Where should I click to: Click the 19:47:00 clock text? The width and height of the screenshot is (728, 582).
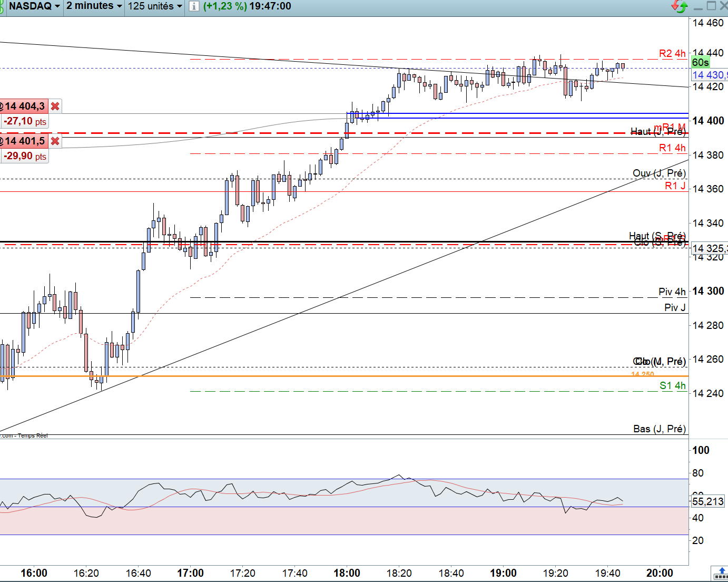pos(270,6)
